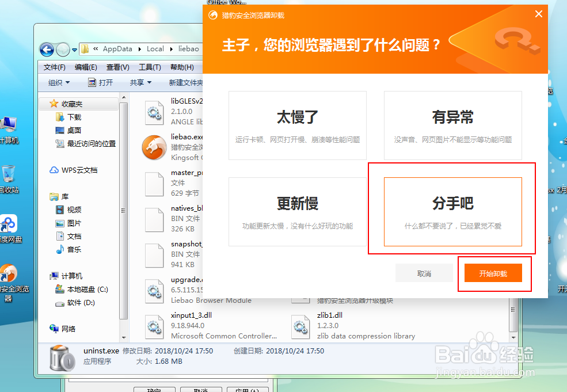Image resolution: width=567 pixels, height=392 pixels.
Task: Click the file list scrollbar down arrow
Action: point(513,338)
